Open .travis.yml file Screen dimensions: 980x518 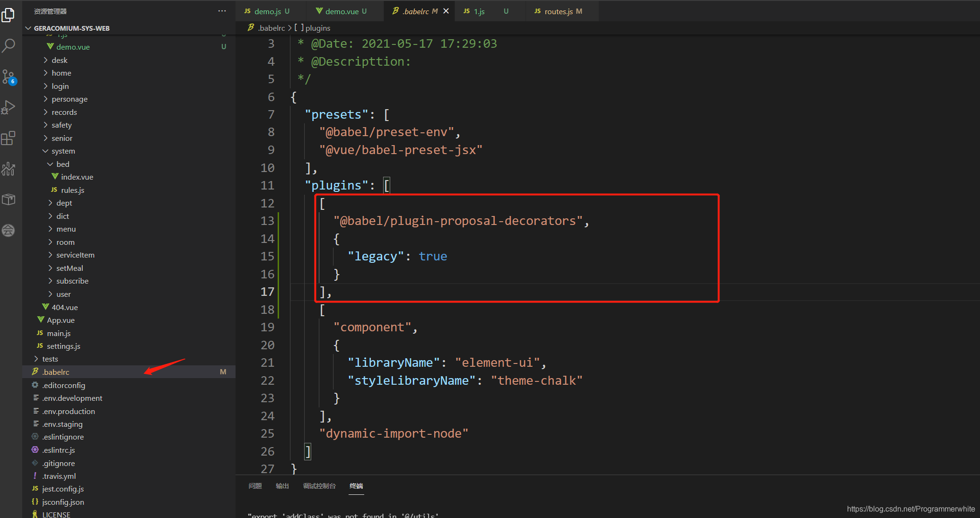(129, 476)
